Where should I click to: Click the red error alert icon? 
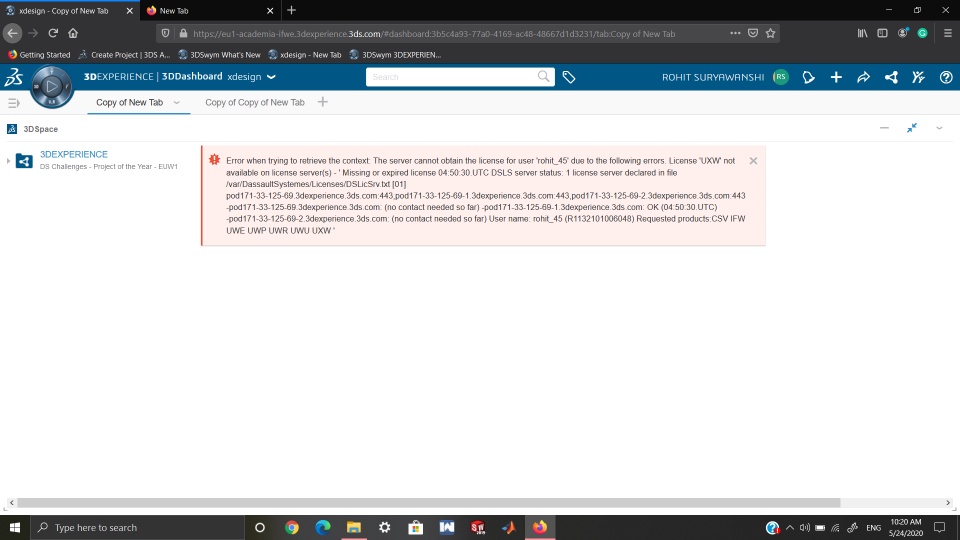214,160
